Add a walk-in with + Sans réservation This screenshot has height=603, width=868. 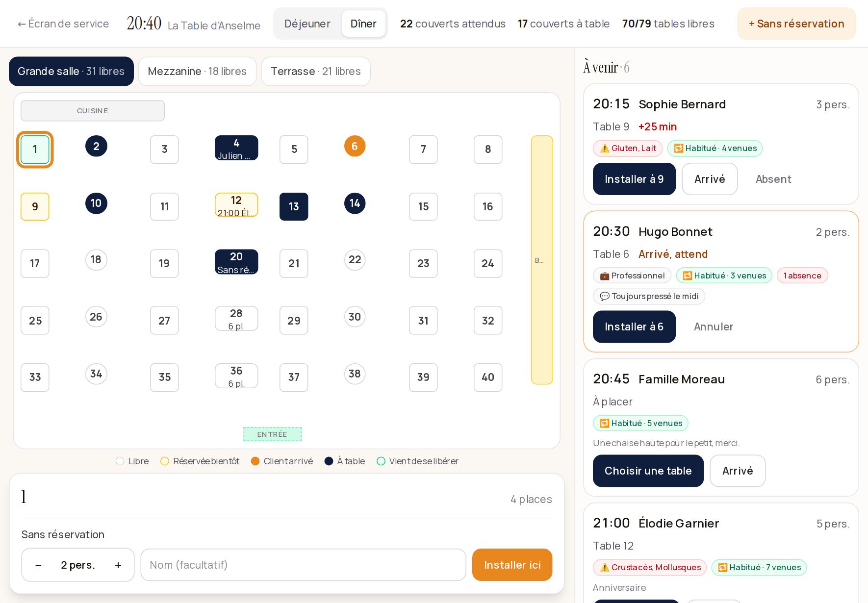click(796, 24)
